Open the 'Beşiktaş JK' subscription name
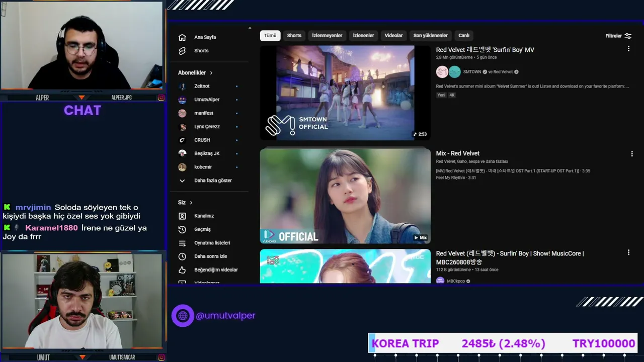Viewport: 644px width, 362px height. coord(207,153)
